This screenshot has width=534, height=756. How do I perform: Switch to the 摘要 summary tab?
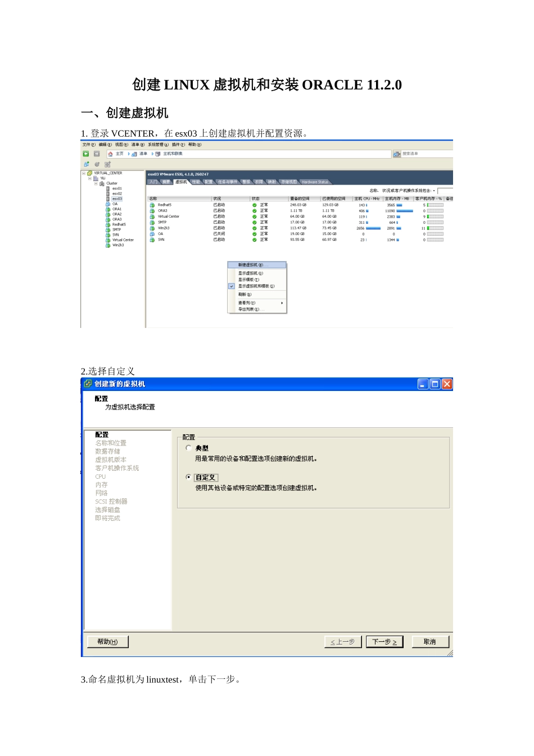(x=166, y=182)
